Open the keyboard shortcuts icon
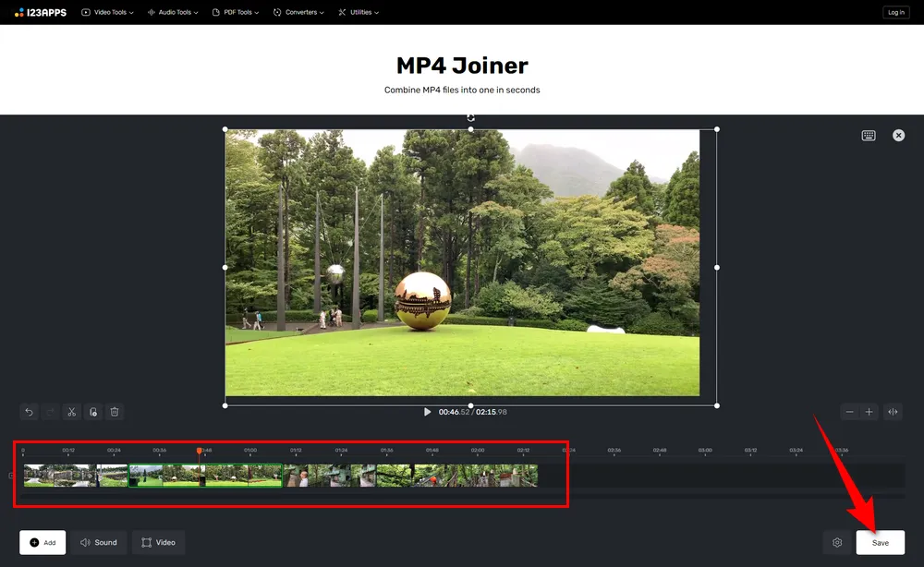Screen dimensions: 924x567 [869, 135]
